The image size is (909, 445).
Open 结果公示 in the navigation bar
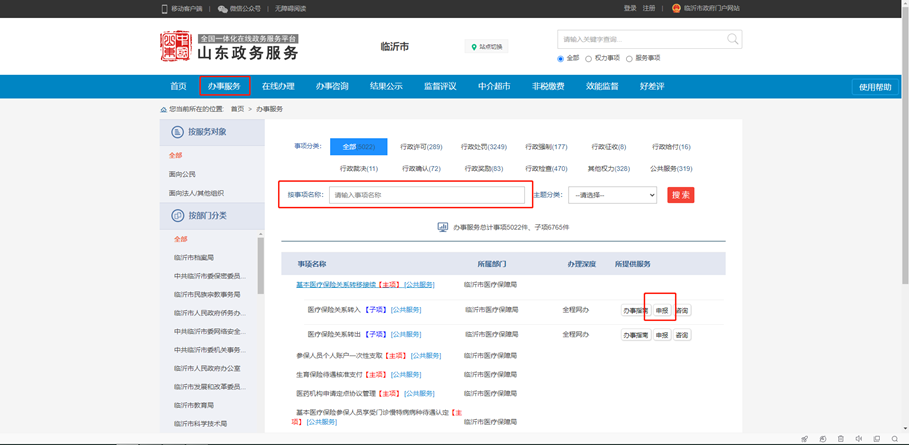point(386,86)
